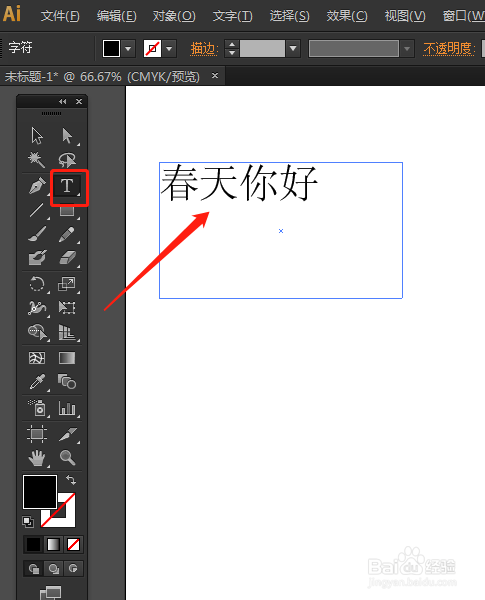Select the Blob Brush tool
This screenshot has width=485, height=600.
pyautogui.click(x=37, y=258)
